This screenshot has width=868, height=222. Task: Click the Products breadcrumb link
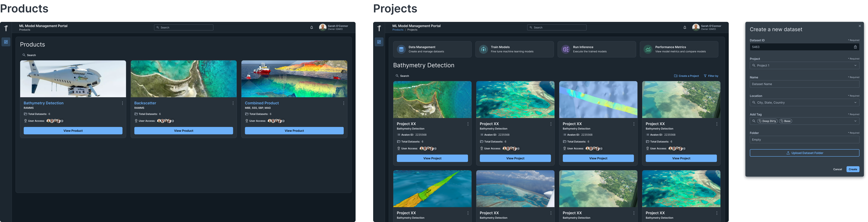pos(398,30)
